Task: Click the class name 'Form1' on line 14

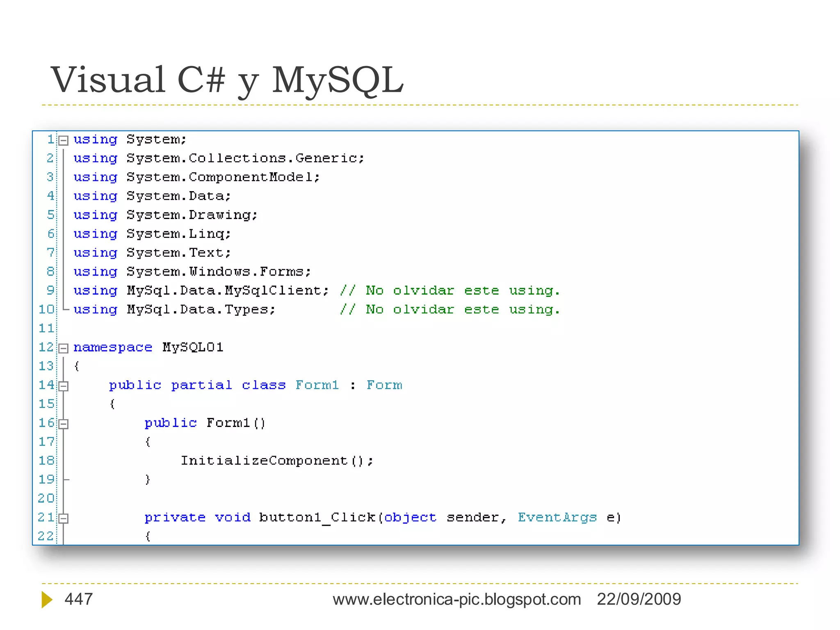Action: tap(317, 385)
